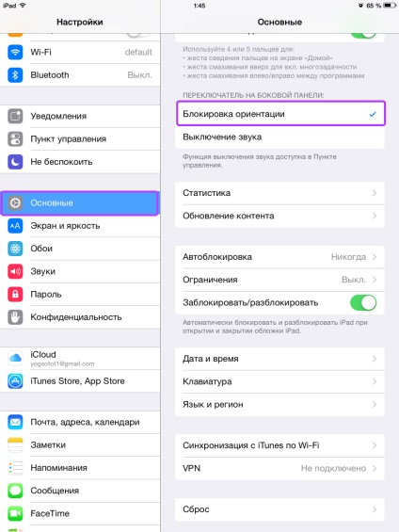This screenshot has height=532, width=399.
Task: Tap the Wi-Fi icon in sidebar
Action: click(15, 52)
